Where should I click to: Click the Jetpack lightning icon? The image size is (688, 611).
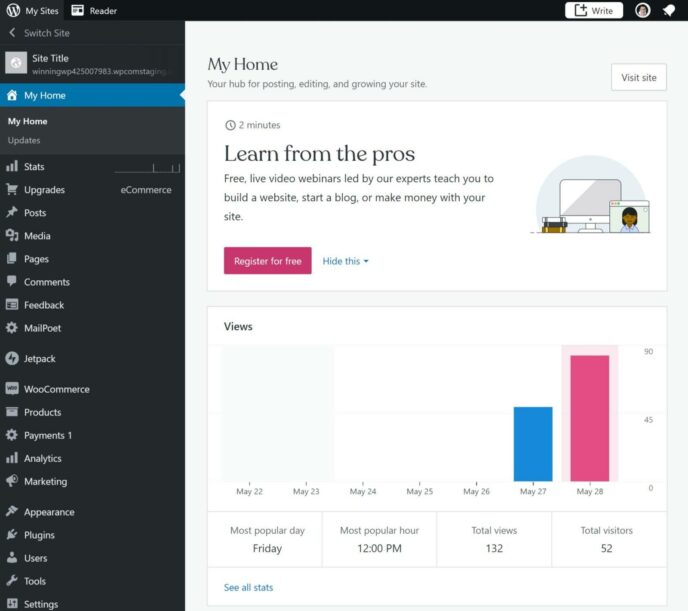click(12, 358)
